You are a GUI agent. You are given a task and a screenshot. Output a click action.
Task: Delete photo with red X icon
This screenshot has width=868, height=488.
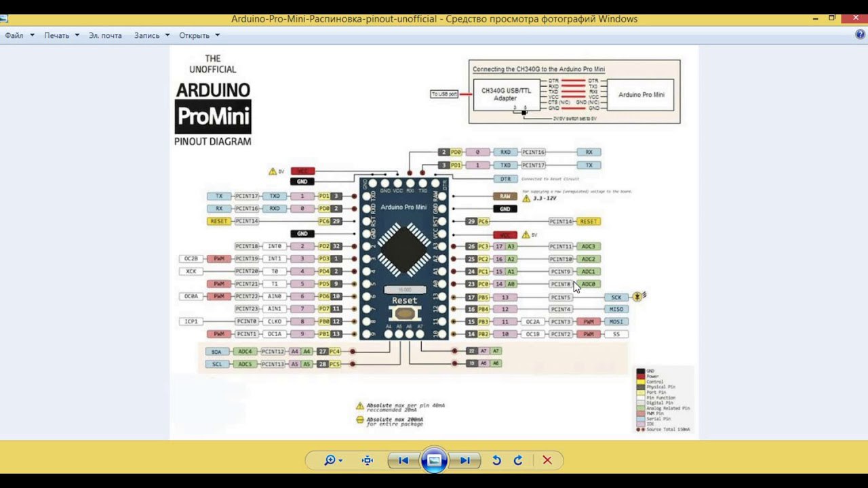(547, 460)
